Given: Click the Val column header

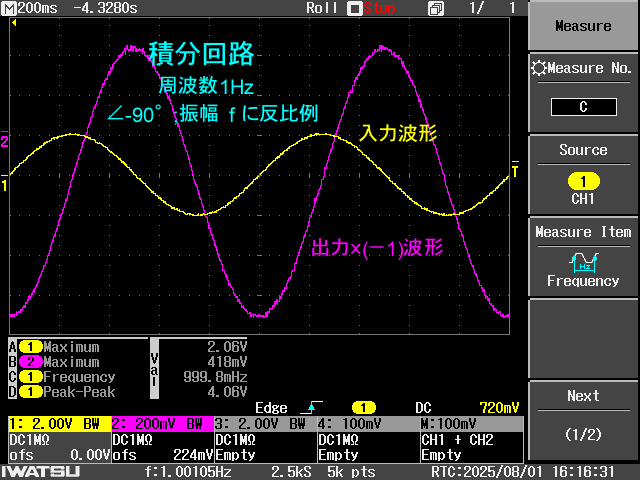Looking at the screenshot, I should tap(154, 369).
